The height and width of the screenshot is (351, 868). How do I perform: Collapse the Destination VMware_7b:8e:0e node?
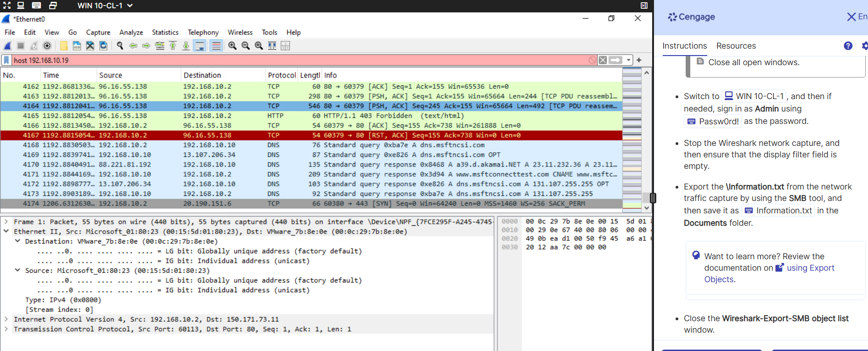pyautogui.click(x=17, y=241)
